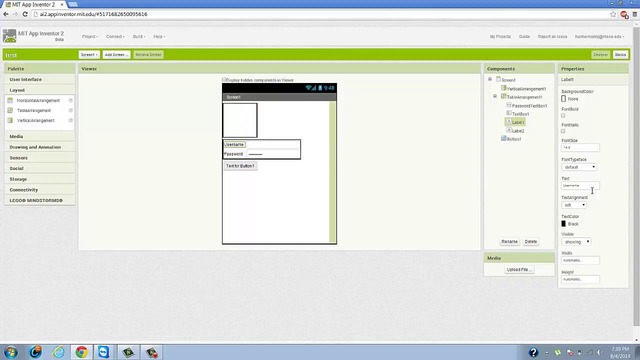This screenshot has height=360, width=640.
Task: Click the TableArrangement palette icon
Action: (10, 110)
